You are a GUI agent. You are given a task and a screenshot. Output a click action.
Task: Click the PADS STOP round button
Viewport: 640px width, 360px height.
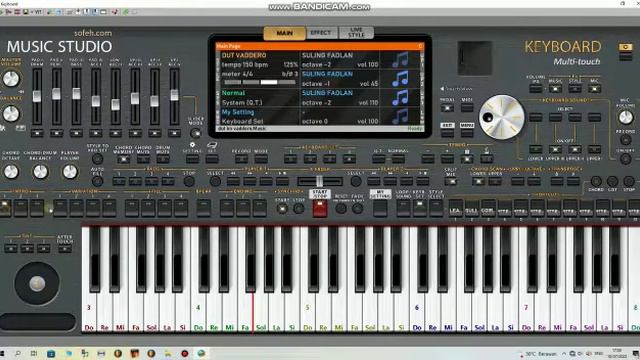189,181
